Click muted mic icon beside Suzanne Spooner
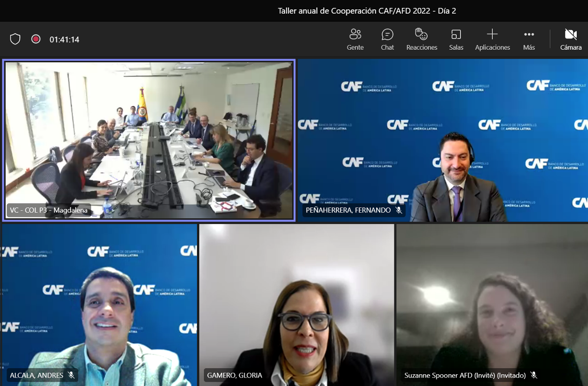Viewport: 588px width, 386px height. [x=533, y=375]
